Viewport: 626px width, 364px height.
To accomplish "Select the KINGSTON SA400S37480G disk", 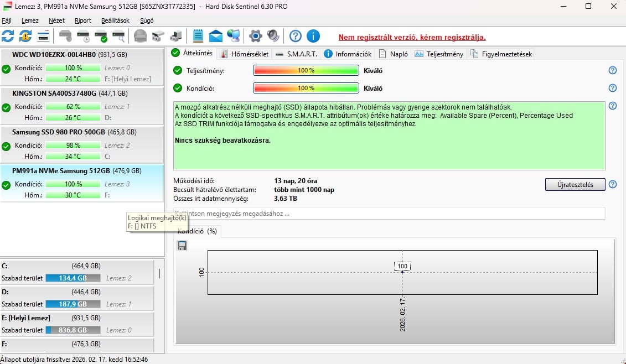I will click(x=82, y=105).
